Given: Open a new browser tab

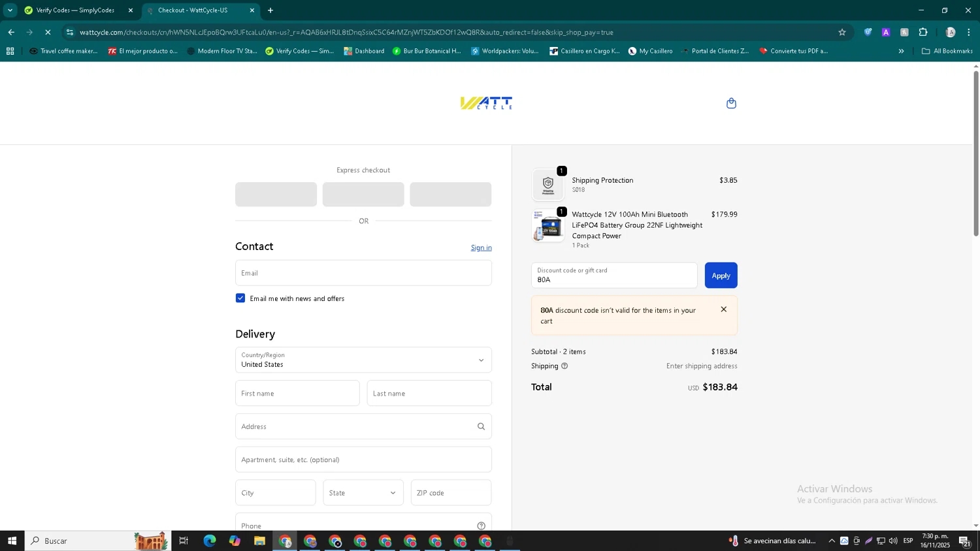Looking at the screenshot, I should tap(270, 10).
